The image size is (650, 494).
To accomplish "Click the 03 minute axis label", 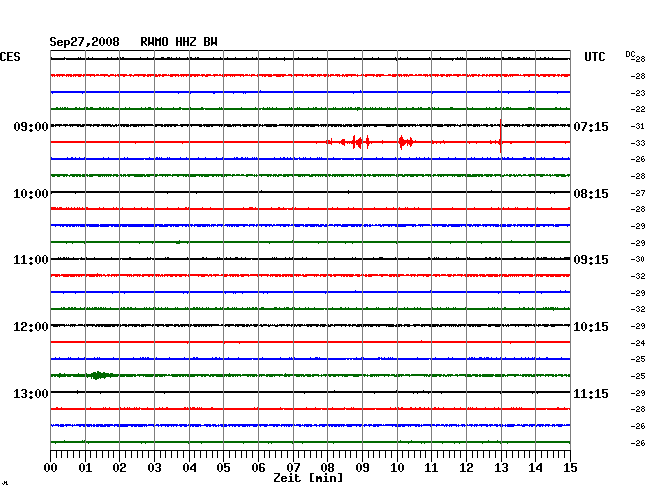I will [x=154, y=468].
